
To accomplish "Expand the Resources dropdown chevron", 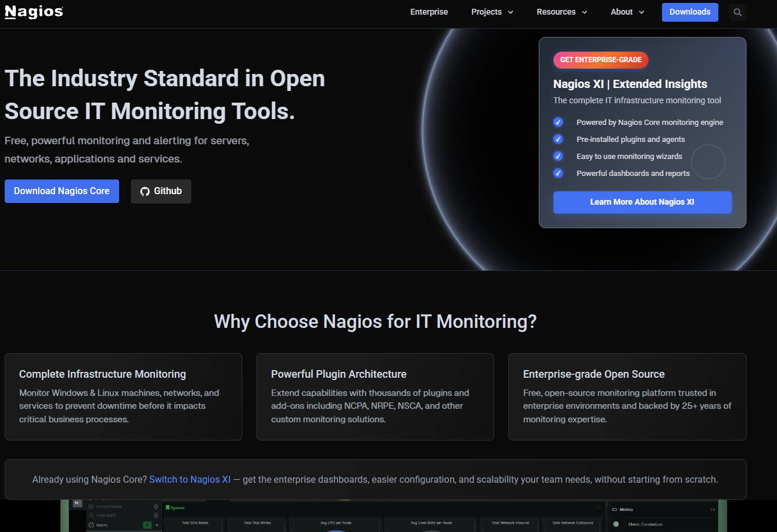I will pos(585,12).
